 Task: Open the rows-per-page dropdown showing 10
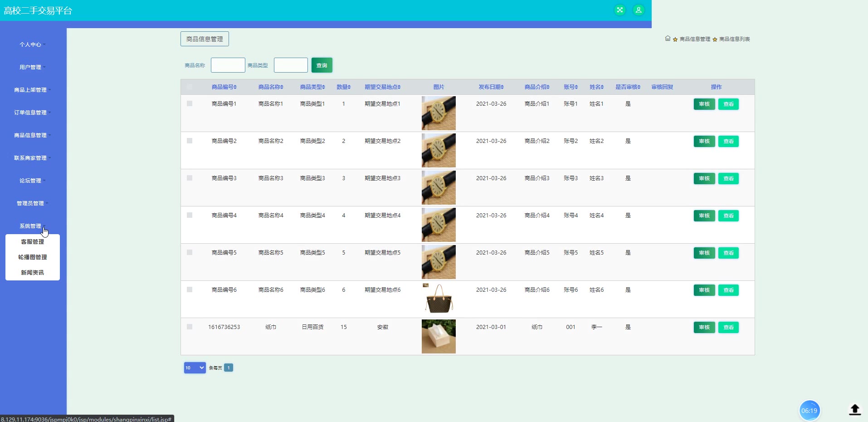tap(195, 368)
